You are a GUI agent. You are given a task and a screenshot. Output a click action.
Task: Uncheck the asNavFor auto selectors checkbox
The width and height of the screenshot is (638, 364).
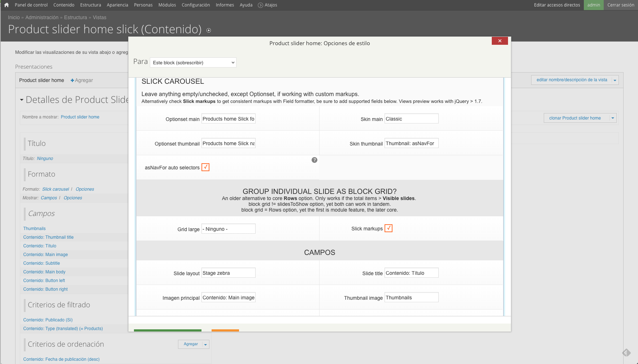[x=205, y=167]
